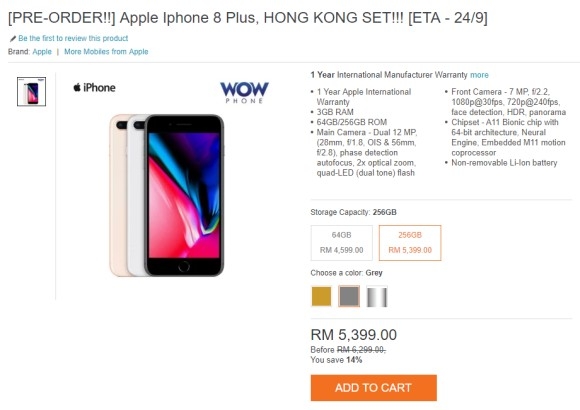Click the Apple iPhone logo
The width and height of the screenshot is (580, 410).
pyautogui.click(x=94, y=88)
